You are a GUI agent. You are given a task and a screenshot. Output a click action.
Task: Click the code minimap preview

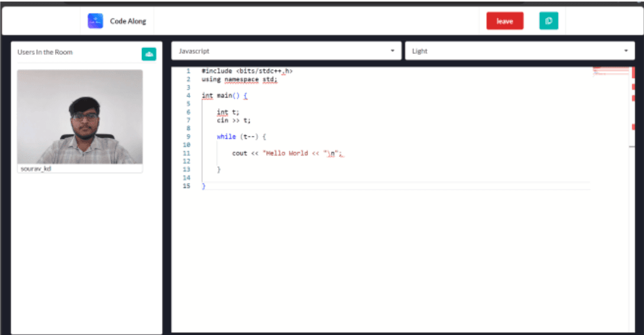(611, 71)
